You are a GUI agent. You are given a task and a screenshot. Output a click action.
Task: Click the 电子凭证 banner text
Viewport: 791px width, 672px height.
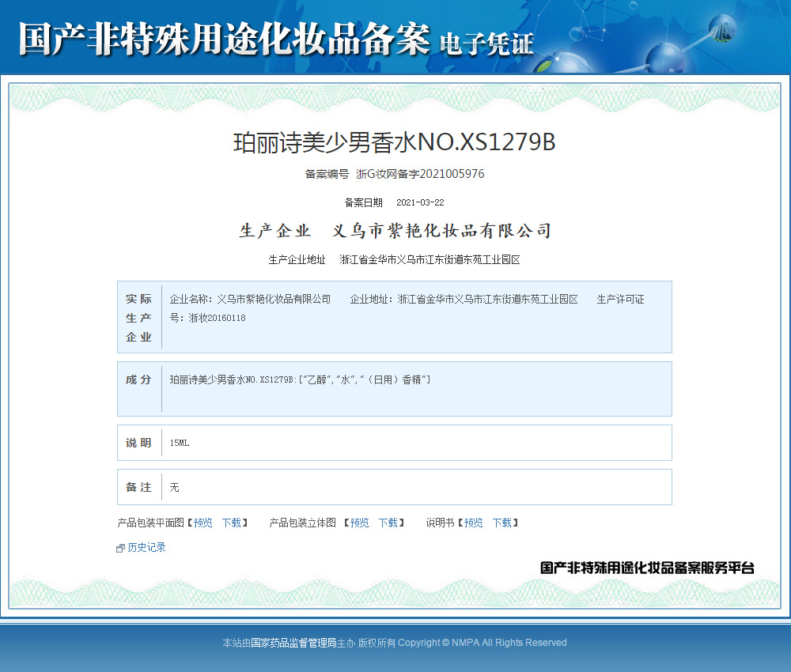pyautogui.click(x=486, y=43)
